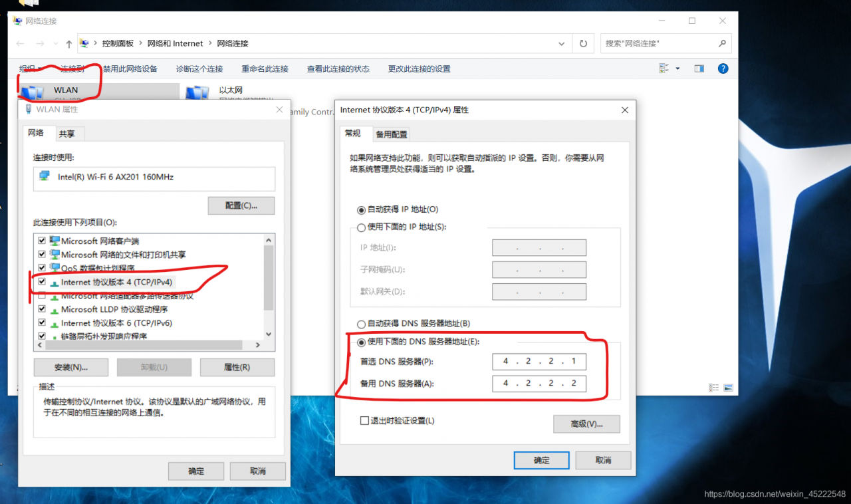Switch to thumbnail view via bottom-right icon

point(728,388)
